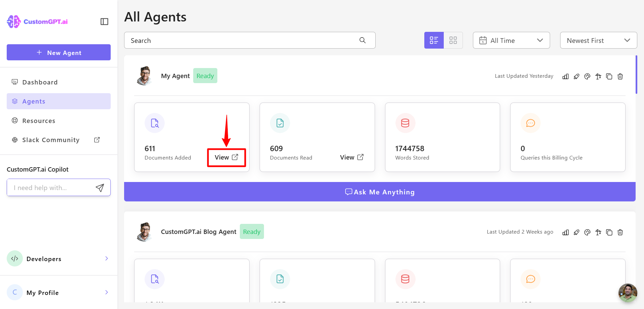Click the Ready status badge of My Agent
The width and height of the screenshot is (644, 309).
205,76
